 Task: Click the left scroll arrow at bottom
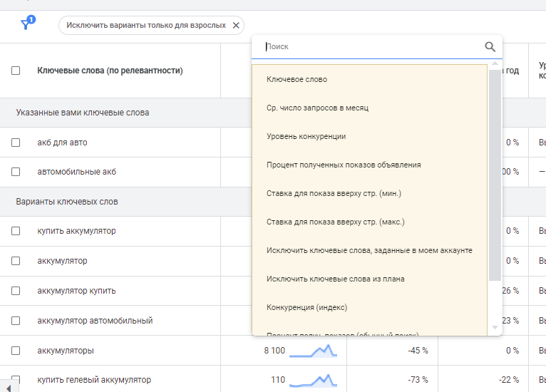[x=9, y=388]
